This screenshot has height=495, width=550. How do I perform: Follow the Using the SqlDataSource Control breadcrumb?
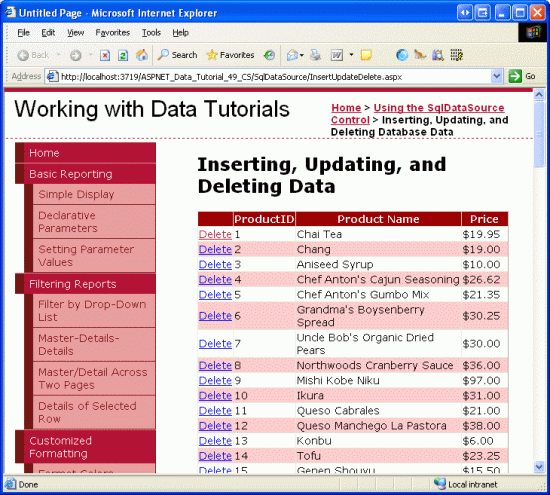pos(417,114)
